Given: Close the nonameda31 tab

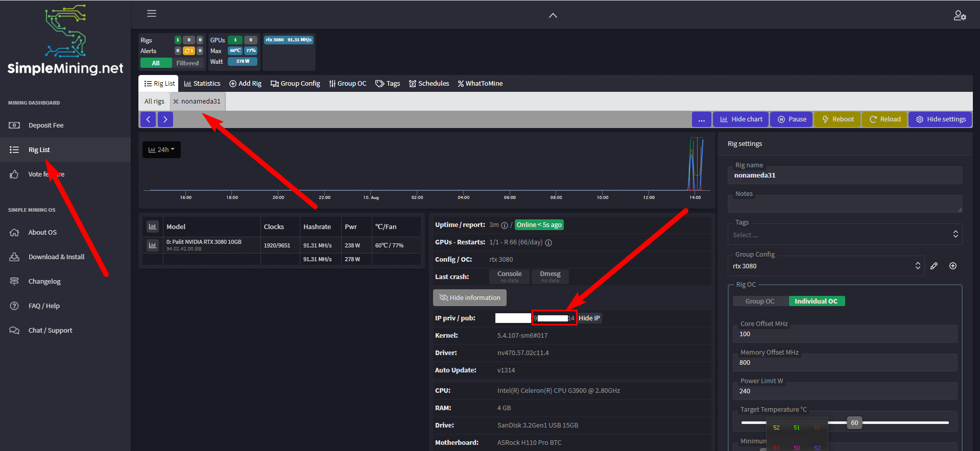Looking at the screenshot, I should click(176, 102).
